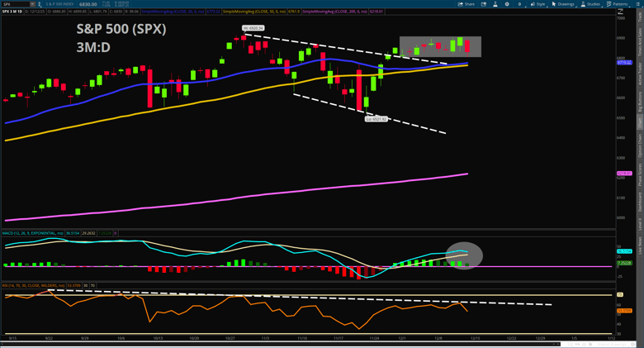Screen dimensions: 644x348
Task: Open the flask Edit Studies icon
Action: point(495,4)
